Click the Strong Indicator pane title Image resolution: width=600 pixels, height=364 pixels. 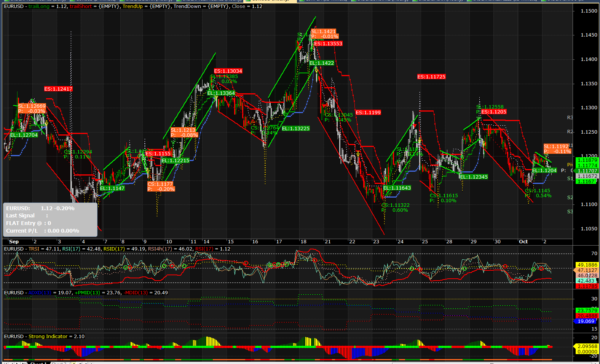point(48,336)
